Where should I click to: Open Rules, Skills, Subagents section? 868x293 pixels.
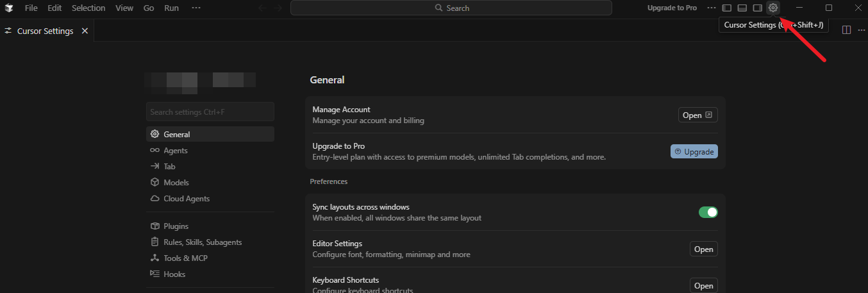[x=210, y=242]
